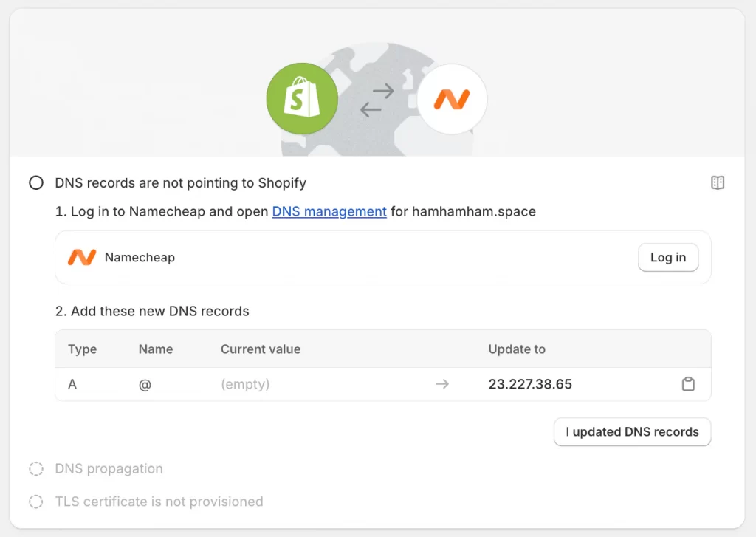Screen dimensions: 756x537
Task: Open the DNS management link
Action: coord(329,211)
